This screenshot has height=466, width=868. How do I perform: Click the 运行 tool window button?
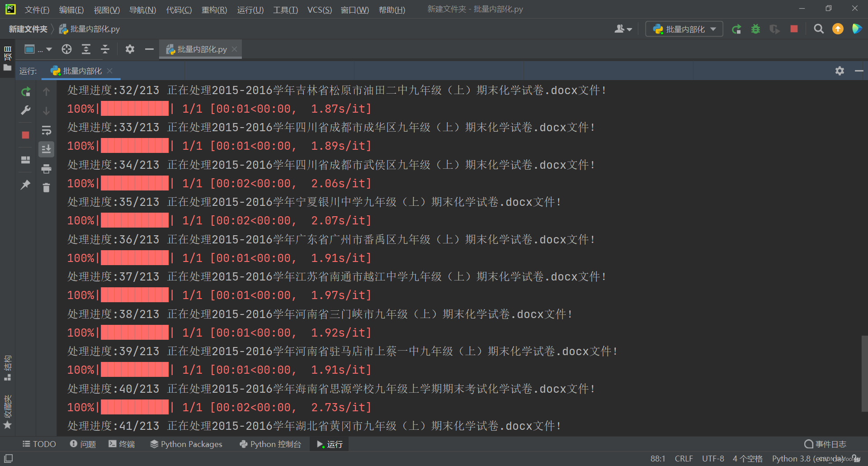[x=330, y=444]
